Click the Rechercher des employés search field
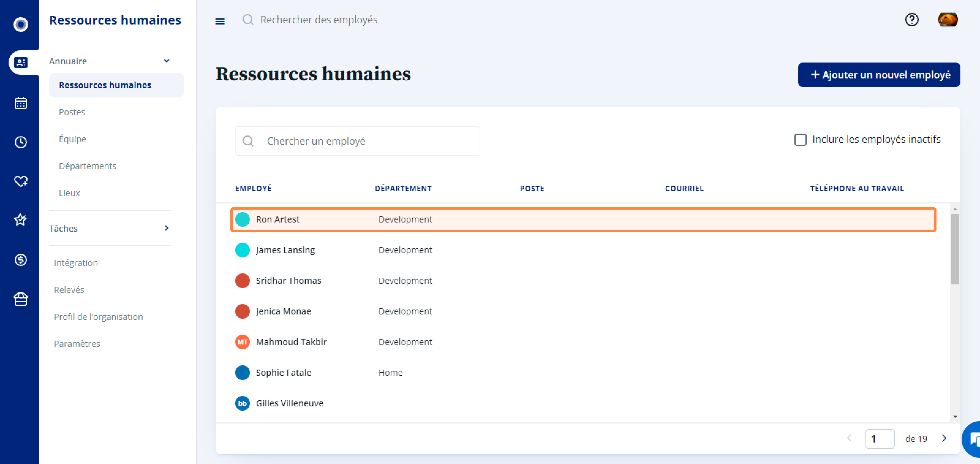Image resolution: width=980 pixels, height=464 pixels. click(318, 20)
